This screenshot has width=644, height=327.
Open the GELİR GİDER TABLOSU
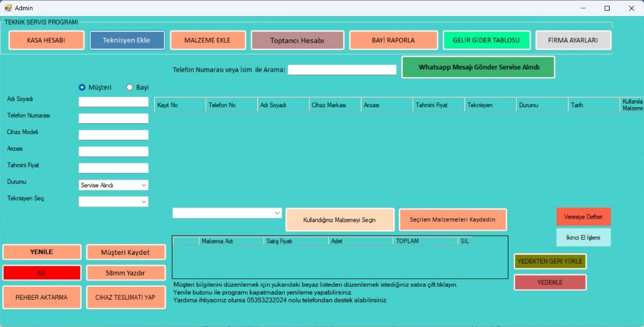(x=486, y=40)
